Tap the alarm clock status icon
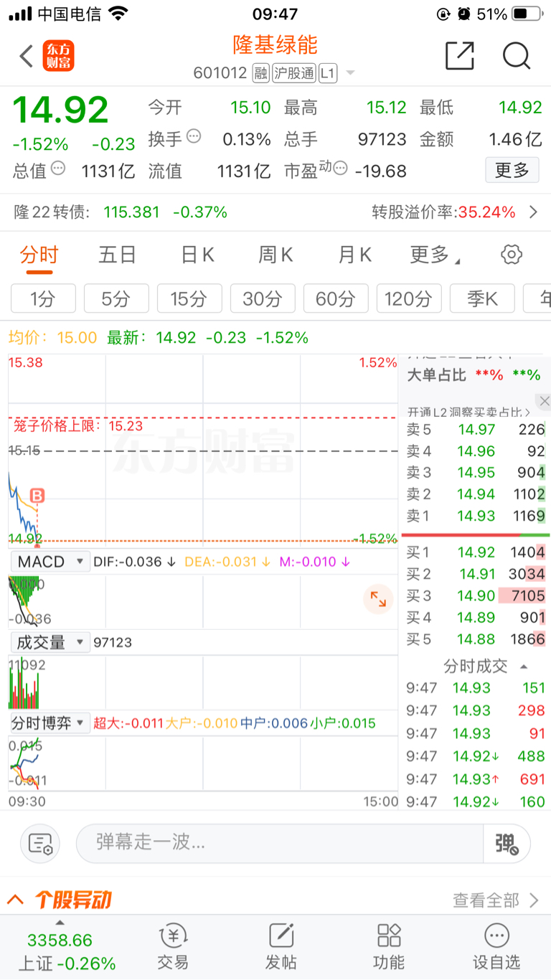551x980 pixels. click(x=464, y=14)
